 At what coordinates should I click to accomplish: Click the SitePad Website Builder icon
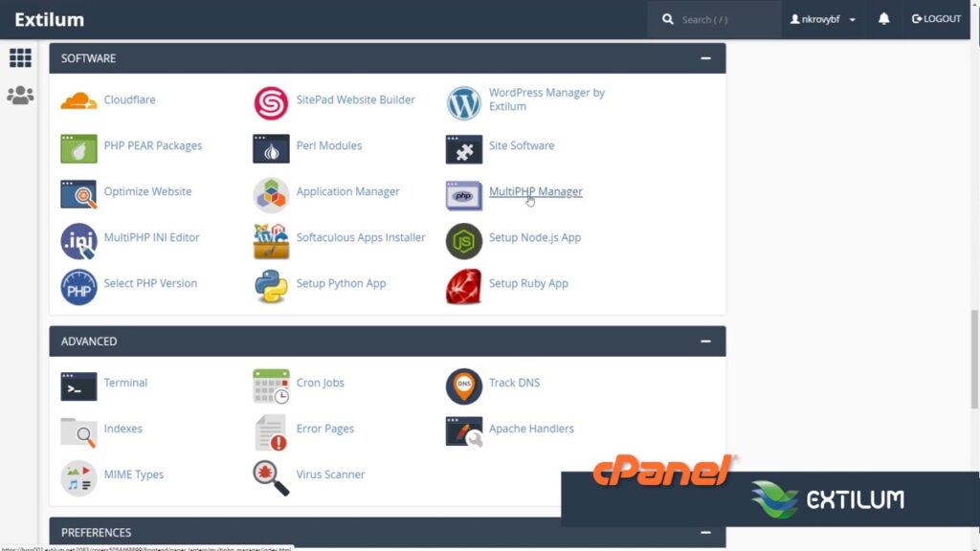271,103
